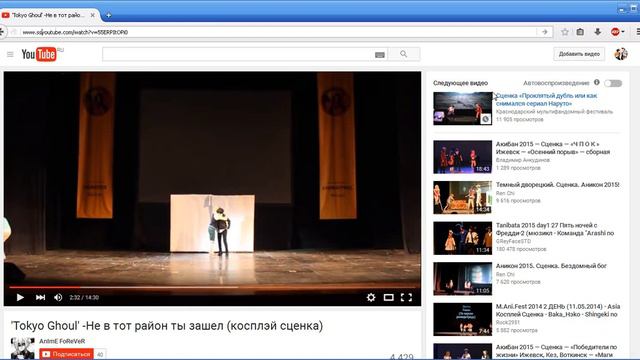Click the autoplay info icon
640x360 pixels.
tap(597, 82)
